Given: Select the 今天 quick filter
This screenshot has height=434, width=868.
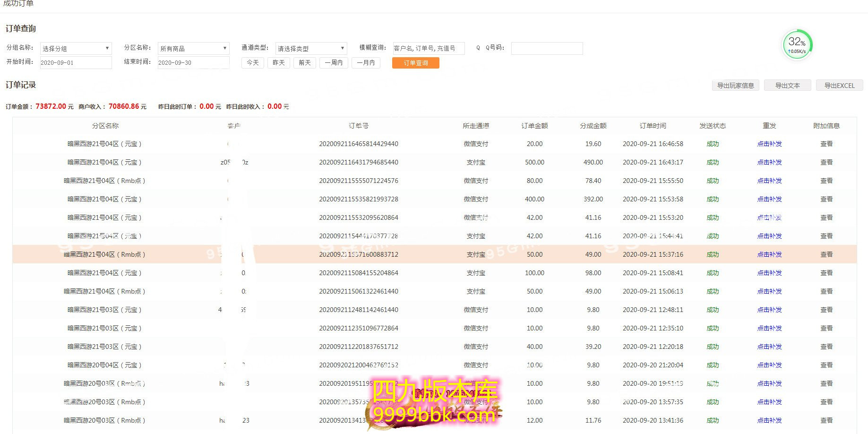Looking at the screenshot, I should click(253, 62).
